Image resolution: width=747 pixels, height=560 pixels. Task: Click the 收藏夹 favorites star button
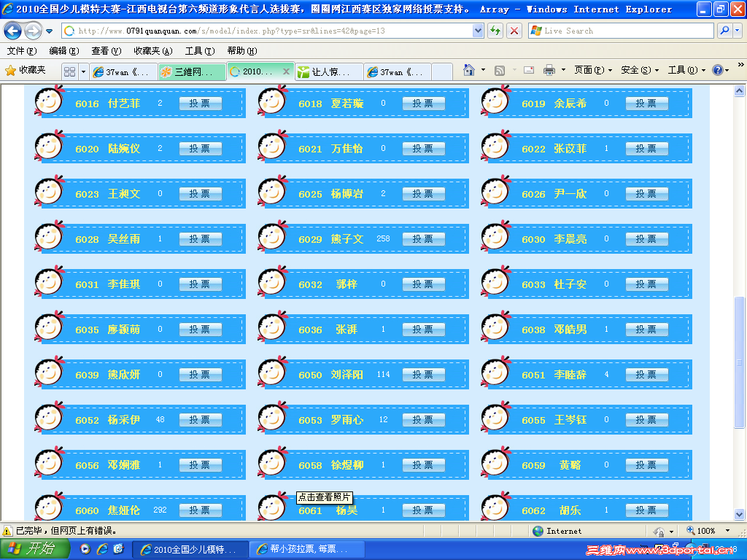pyautogui.click(x=26, y=71)
